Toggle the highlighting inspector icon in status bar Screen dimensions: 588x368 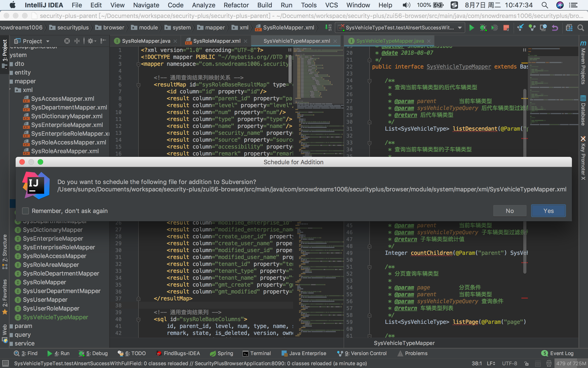coord(549,363)
